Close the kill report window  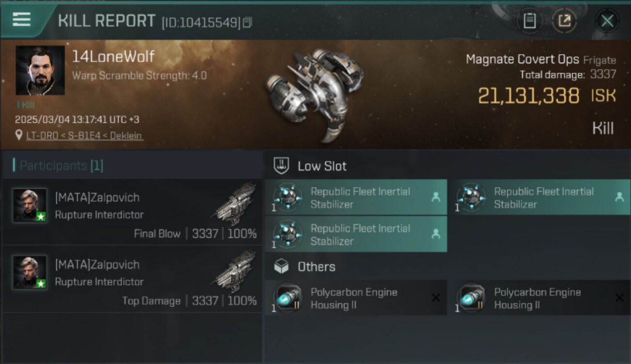point(607,21)
